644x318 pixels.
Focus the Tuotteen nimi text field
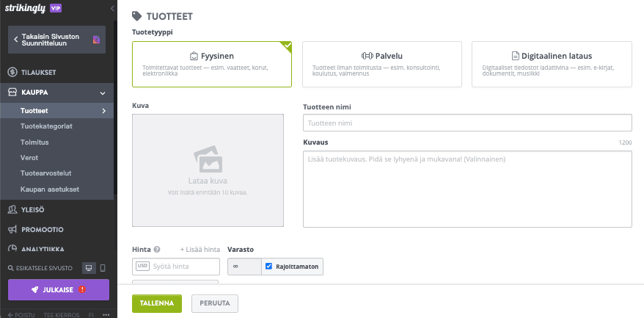click(x=467, y=123)
